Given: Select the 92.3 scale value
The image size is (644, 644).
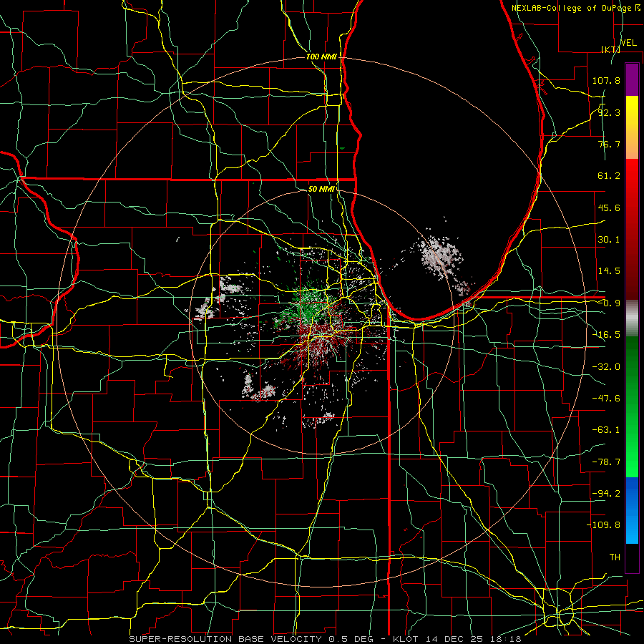Looking at the screenshot, I should point(609,112).
